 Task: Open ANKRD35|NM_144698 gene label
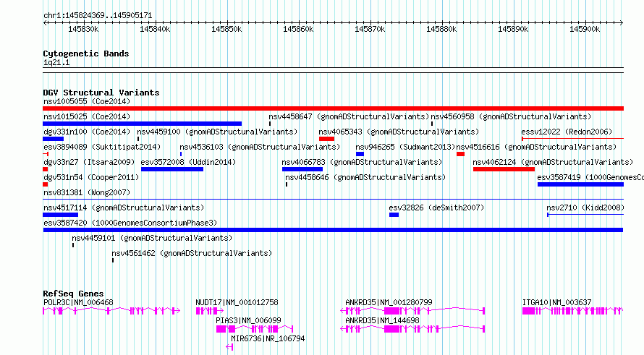[382, 320]
